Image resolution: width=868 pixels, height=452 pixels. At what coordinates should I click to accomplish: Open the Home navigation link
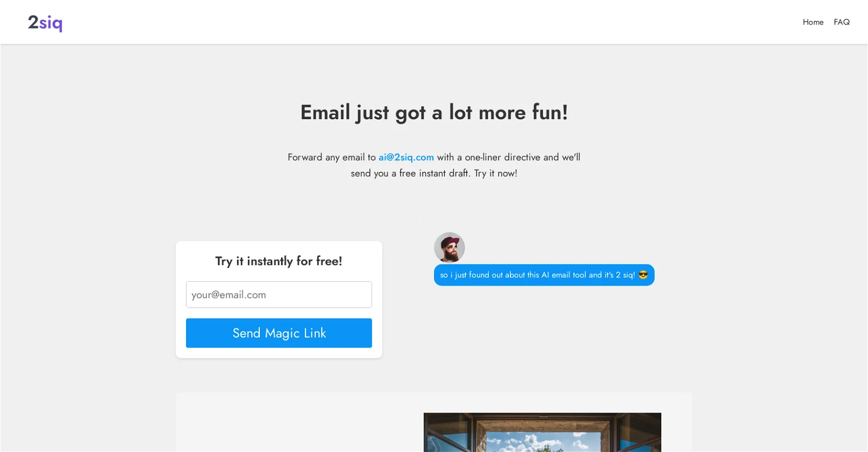(x=813, y=22)
